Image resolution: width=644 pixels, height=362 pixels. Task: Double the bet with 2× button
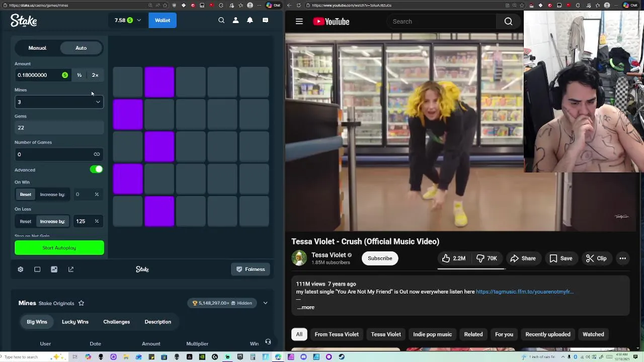95,75
